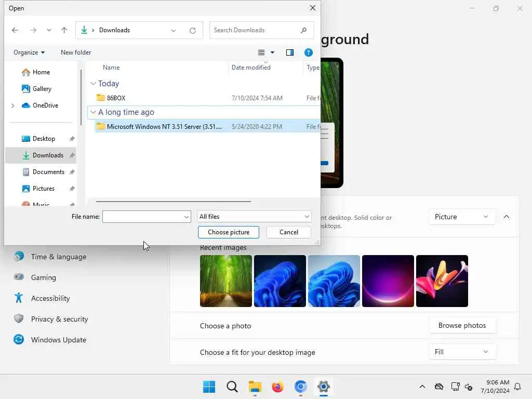Refresh the Downloads folder view
Viewport: 532px width, 399px height.
pos(193,31)
